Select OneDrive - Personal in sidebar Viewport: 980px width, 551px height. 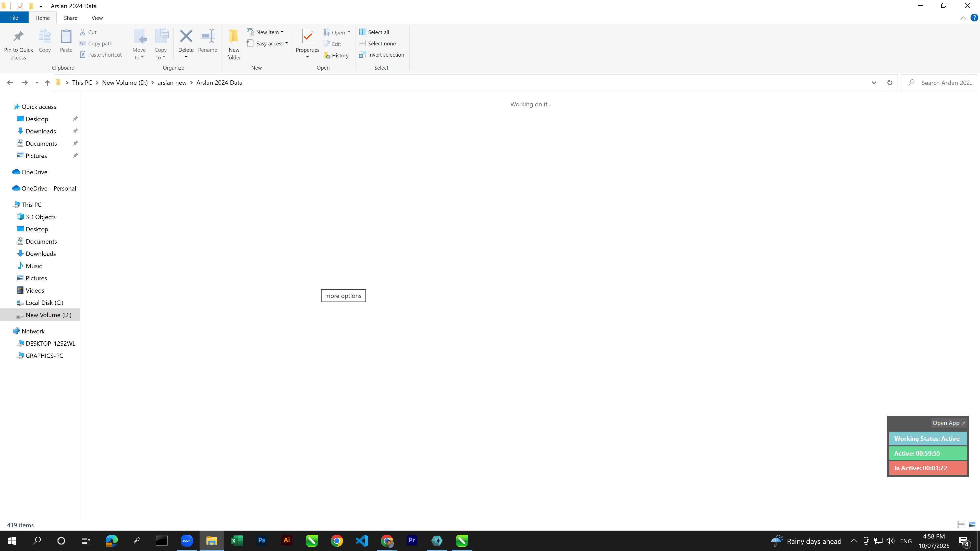[49, 188]
